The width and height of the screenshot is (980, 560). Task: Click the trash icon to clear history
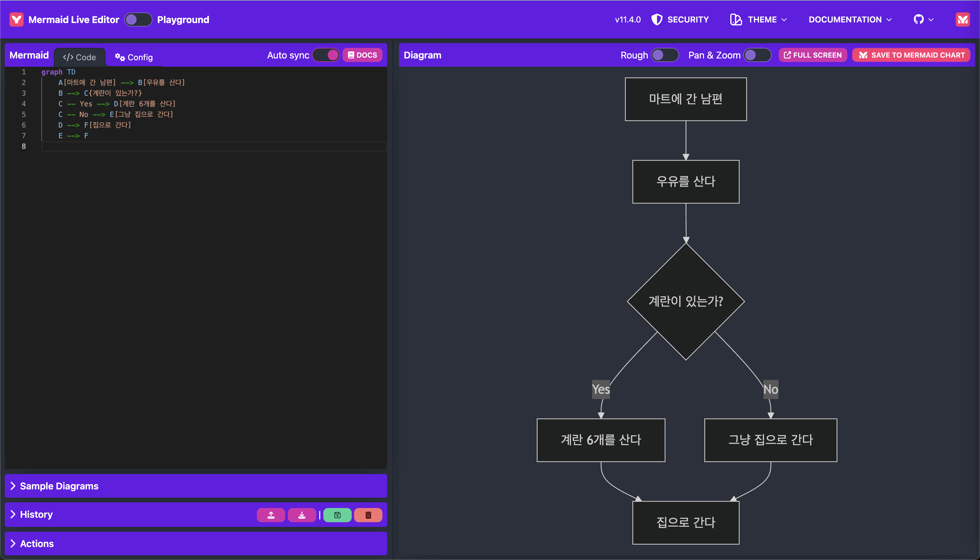(368, 515)
